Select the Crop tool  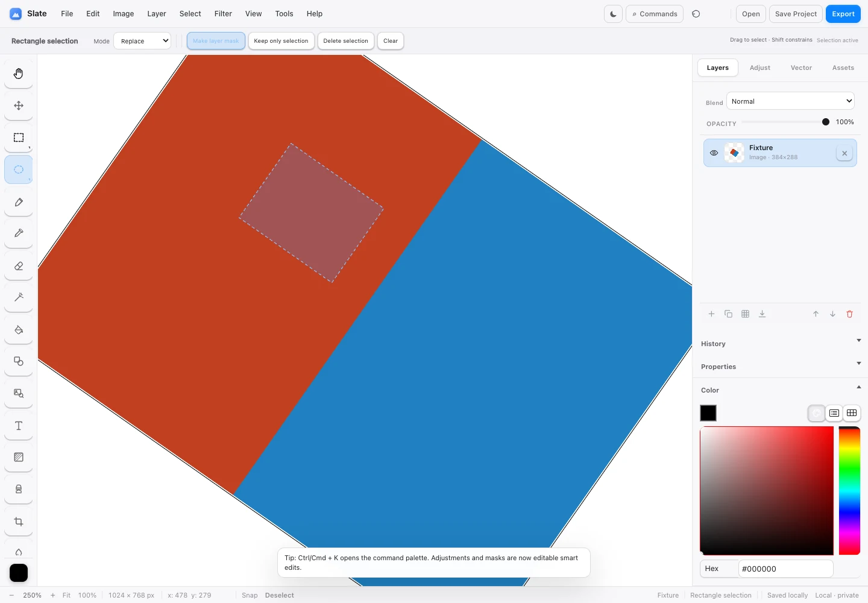point(19,522)
